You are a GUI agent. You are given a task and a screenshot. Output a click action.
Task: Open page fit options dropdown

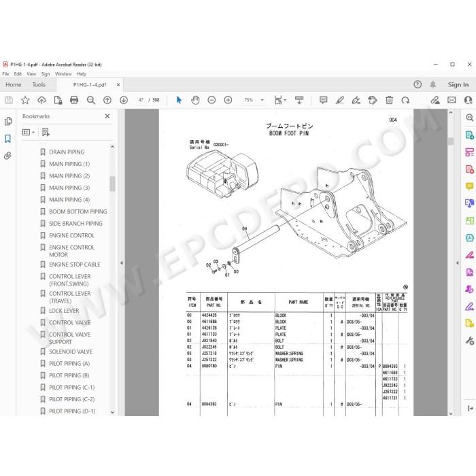coord(280,100)
